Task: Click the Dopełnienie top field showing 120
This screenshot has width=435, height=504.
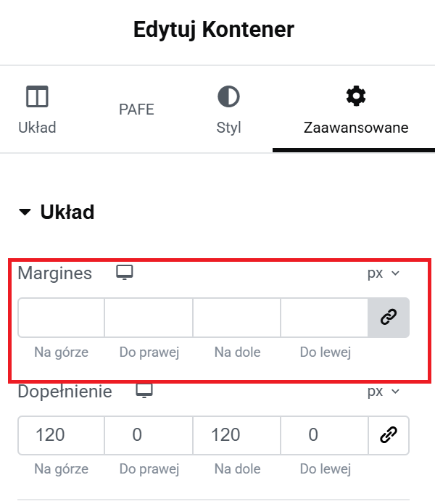Action: (61, 436)
